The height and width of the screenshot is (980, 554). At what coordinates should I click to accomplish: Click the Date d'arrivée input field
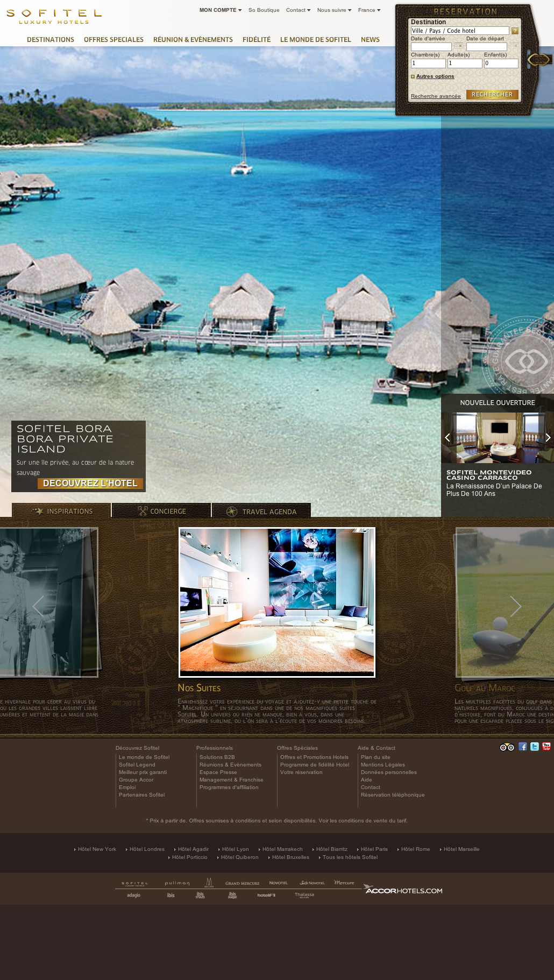[x=431, y=47]
